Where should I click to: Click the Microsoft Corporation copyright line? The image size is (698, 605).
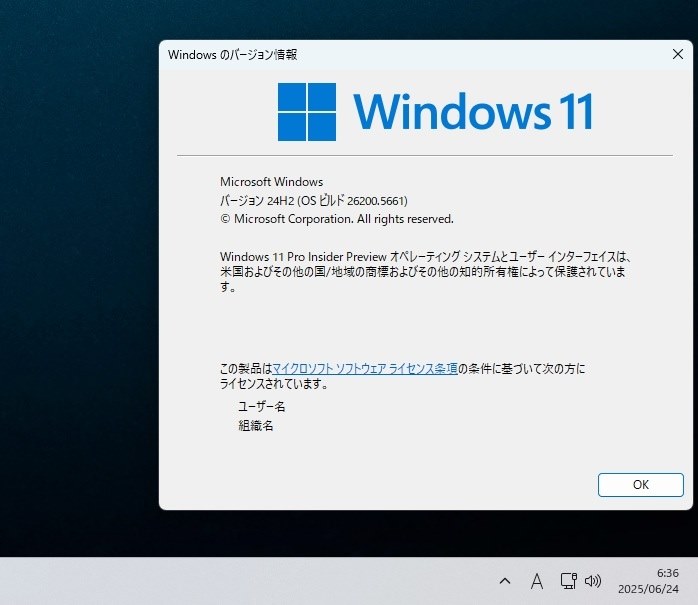click(x=337, y=219)
